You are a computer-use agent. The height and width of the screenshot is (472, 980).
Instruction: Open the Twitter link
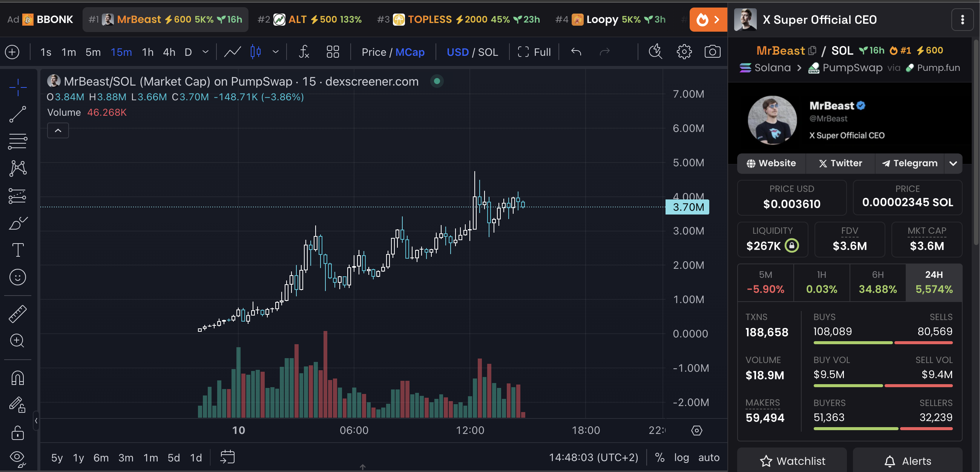tap(840, 164)
